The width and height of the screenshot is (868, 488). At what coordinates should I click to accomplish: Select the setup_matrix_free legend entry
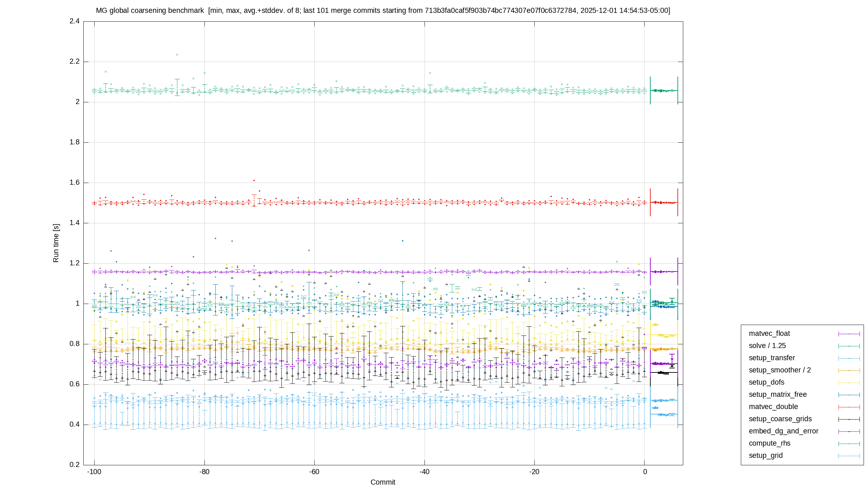777,394
